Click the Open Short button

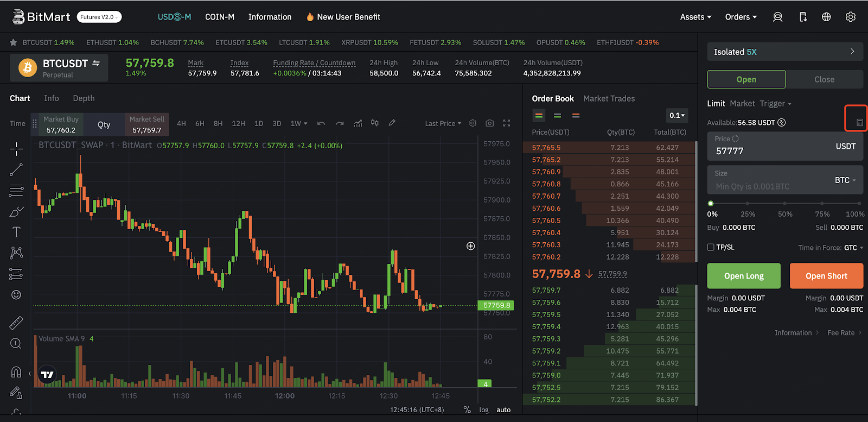[x=826, y=276]
